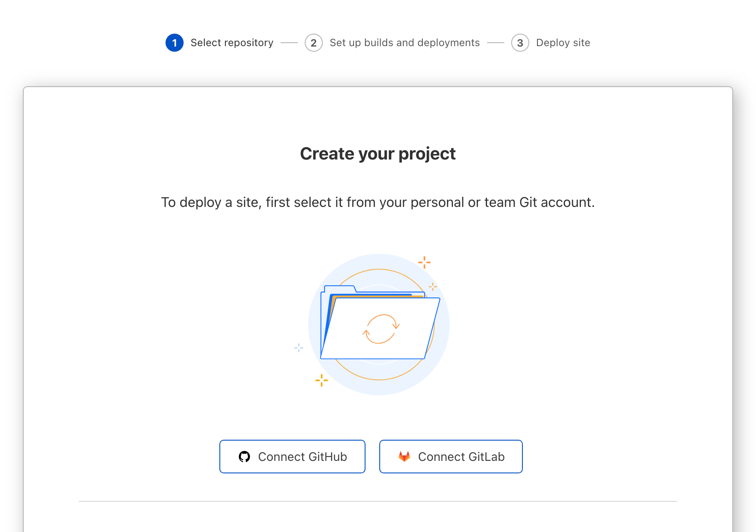This screenshot has height=532, width=756.
Task: Click the 'Connect GitHub' button text
Action: tap(303, 457)
